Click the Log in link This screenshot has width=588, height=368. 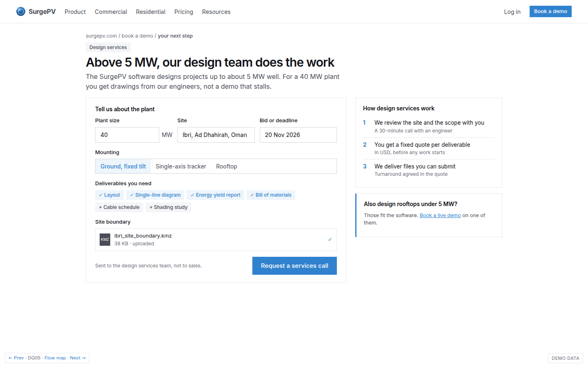click(x=512, y=12)
